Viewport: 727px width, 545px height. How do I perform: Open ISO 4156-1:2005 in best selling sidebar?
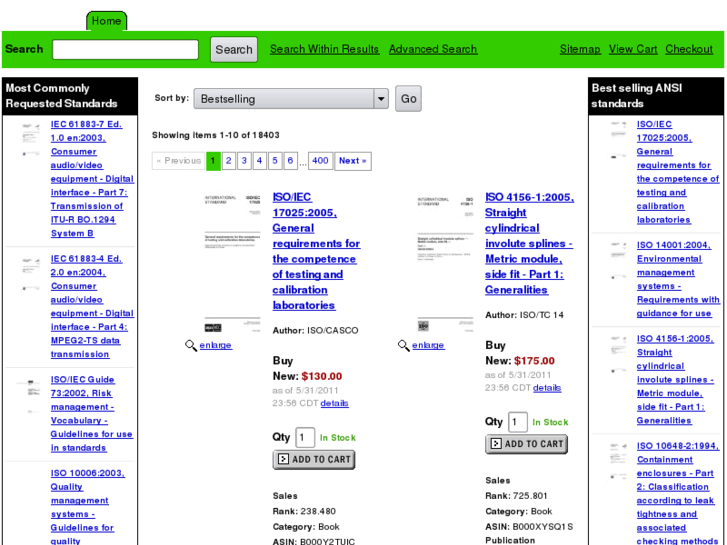(x=675, y=379)
